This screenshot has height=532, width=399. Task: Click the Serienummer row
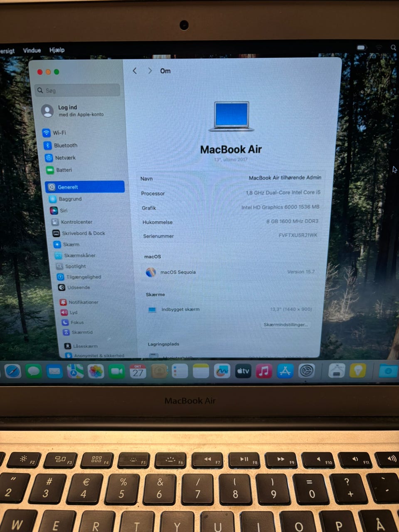[x=230, y=236]
